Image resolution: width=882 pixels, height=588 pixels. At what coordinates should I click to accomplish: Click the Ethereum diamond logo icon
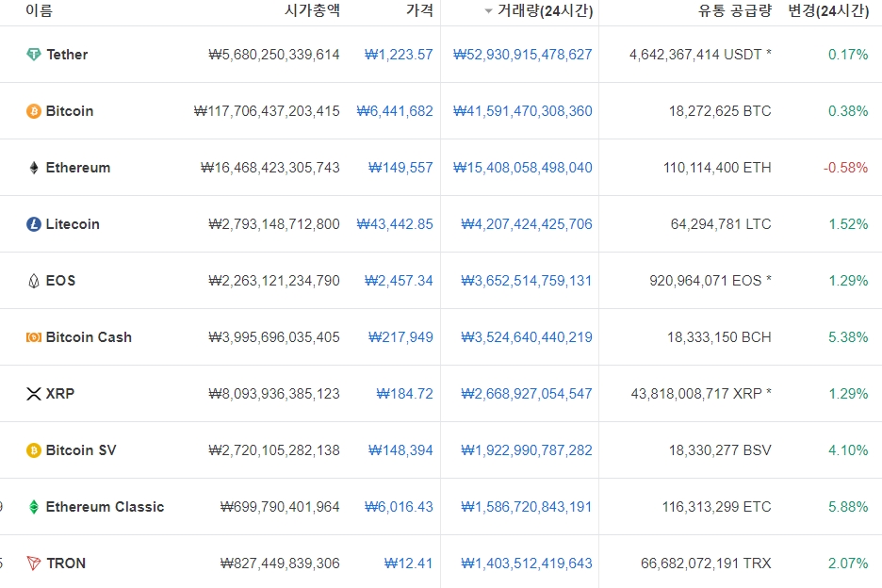tap(34, 168)
